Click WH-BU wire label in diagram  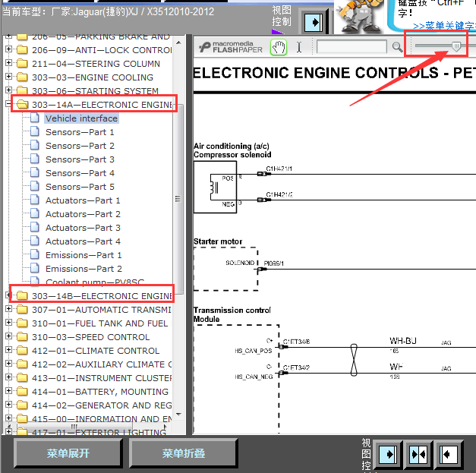pyautogui.click(x=402, y=341)
